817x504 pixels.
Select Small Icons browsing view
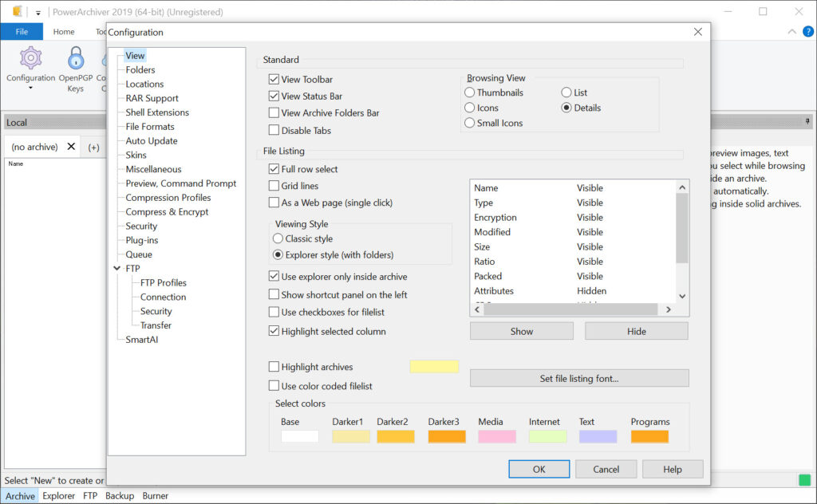coord(469,123)
